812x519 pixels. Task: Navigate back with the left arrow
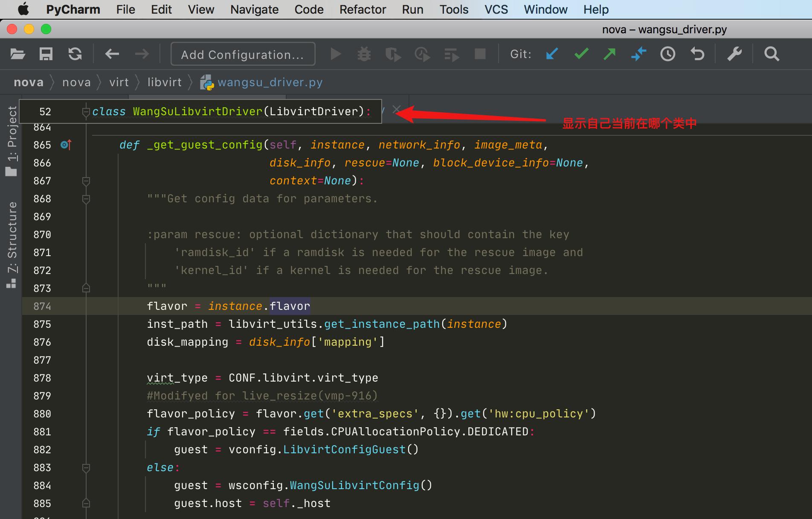tap(112, 54)
